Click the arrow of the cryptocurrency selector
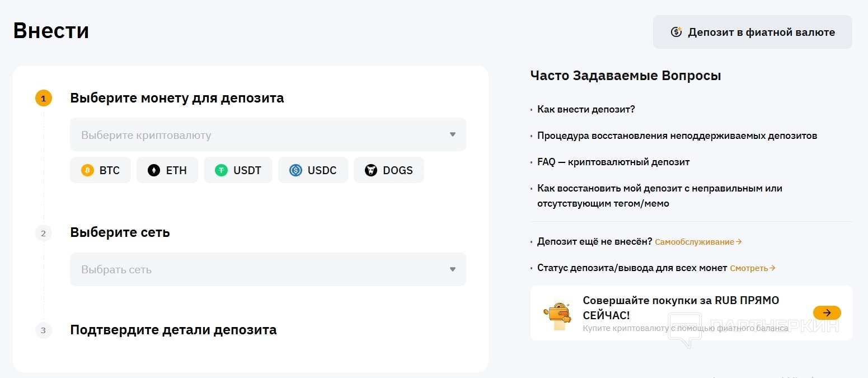Viewport: 868px width, 378px height. (453, 135)
